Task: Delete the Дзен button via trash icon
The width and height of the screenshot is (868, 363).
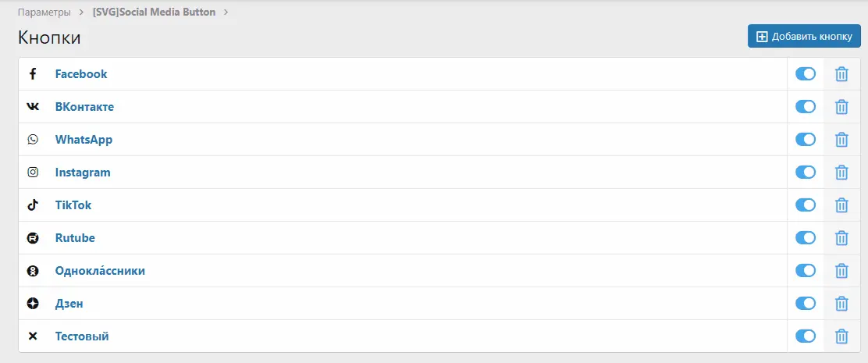Action: point(841,304)
